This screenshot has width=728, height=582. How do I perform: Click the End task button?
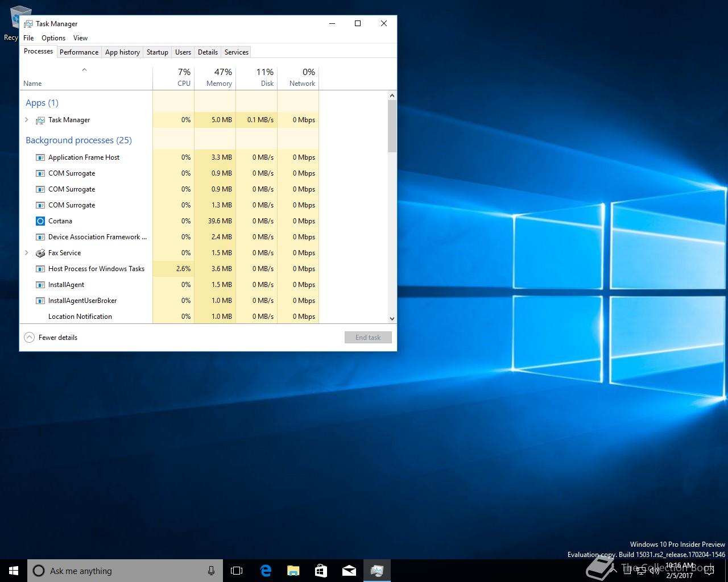coord(368,338)
